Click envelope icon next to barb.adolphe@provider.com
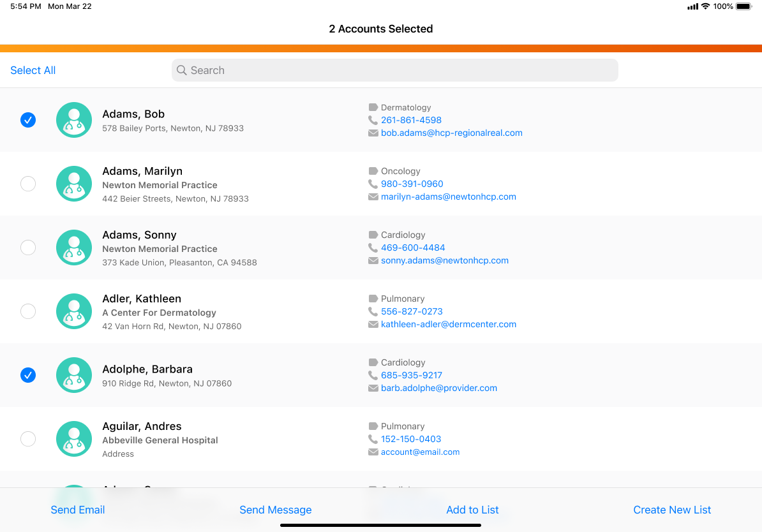Viewport: 762px width, 532px height. pos(373,388)
